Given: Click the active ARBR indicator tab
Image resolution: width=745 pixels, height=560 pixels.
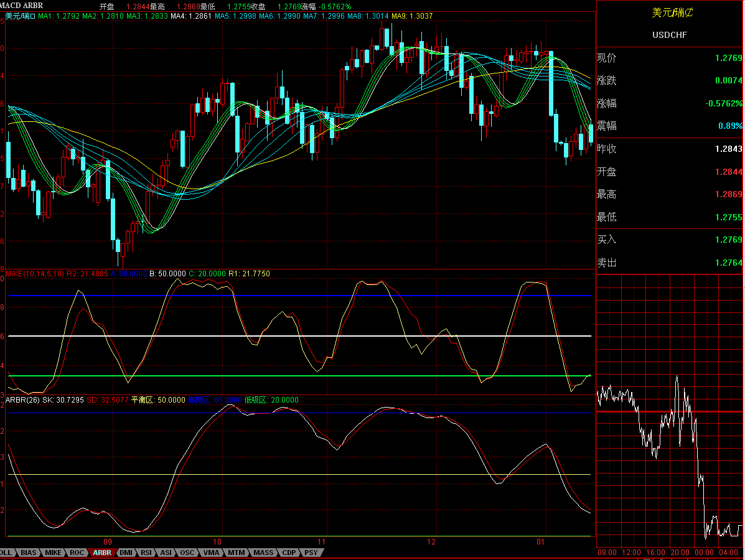Looking at the screenshot, I should click(103, 553).
